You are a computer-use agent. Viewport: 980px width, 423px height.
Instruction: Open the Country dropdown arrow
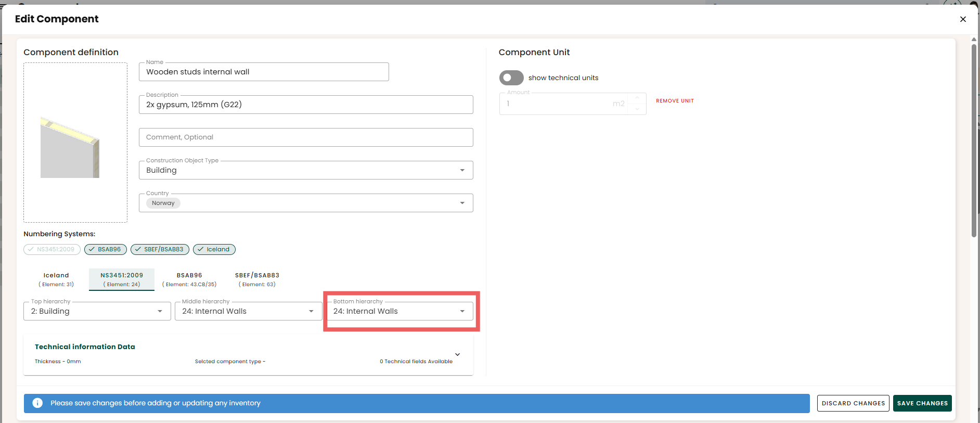pos(462,203)
